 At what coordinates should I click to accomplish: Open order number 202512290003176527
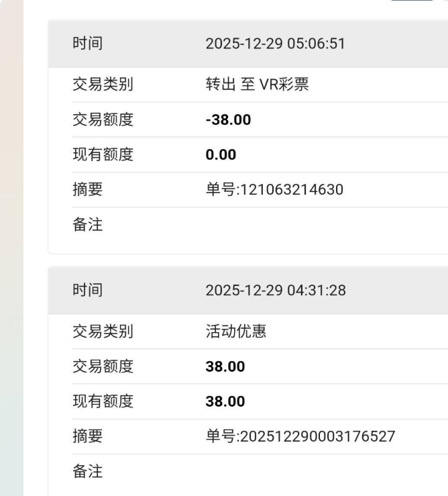click(x=300, y=436)
